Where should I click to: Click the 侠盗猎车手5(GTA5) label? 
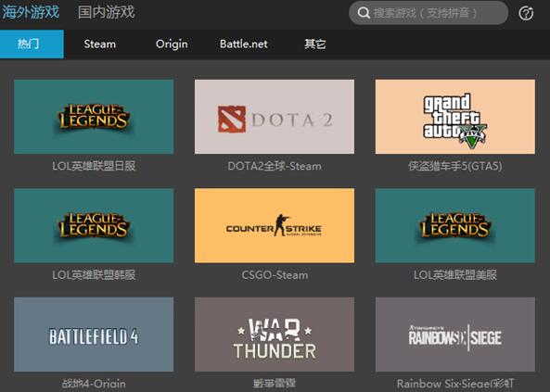click(455, 166)
